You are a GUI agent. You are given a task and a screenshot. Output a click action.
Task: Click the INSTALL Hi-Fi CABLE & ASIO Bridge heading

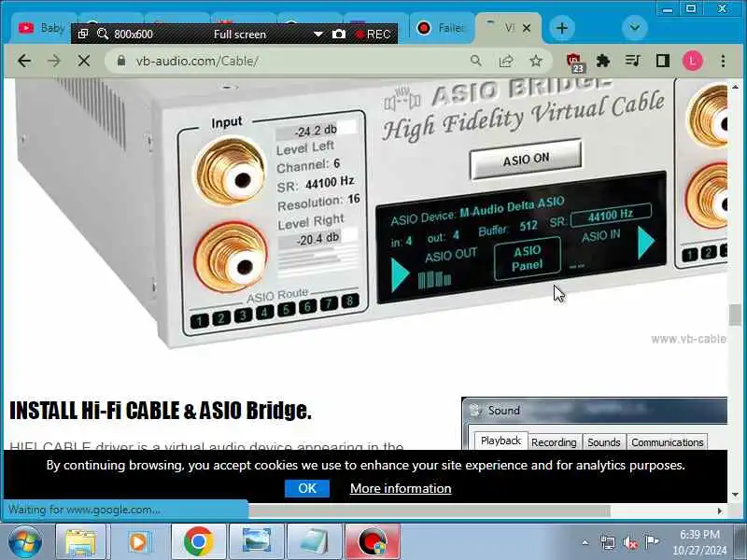161,411
